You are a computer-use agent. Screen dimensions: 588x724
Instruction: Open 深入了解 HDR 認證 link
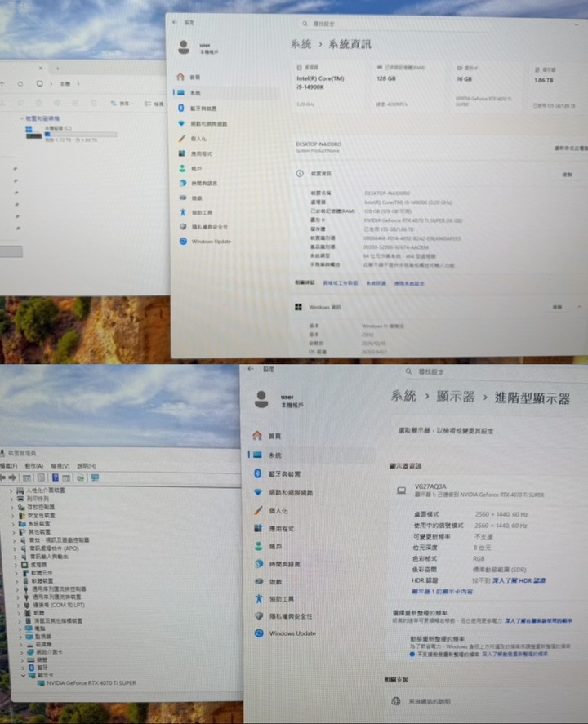519,580
